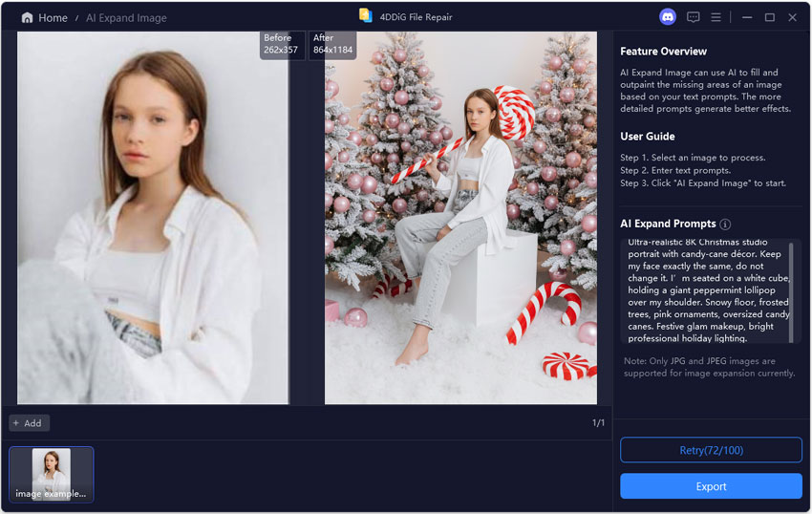Click the Export button
812x514 pixels.
711,486
